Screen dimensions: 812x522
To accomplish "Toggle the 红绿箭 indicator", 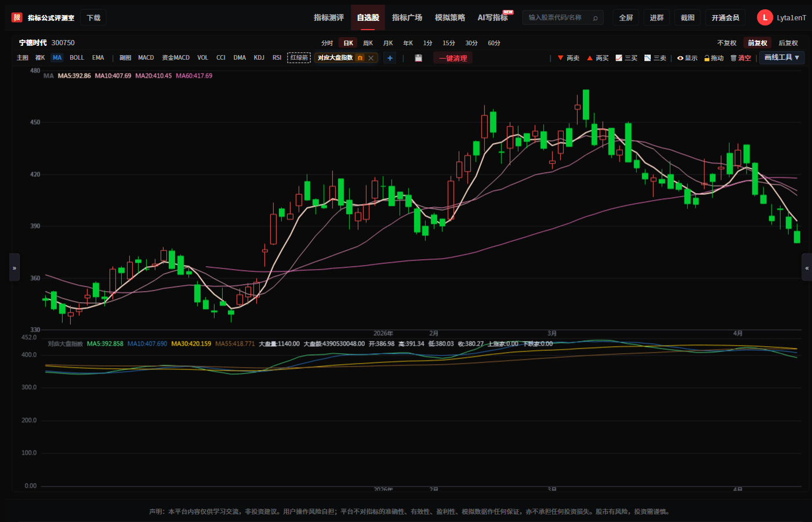I will tap(299, 58).
